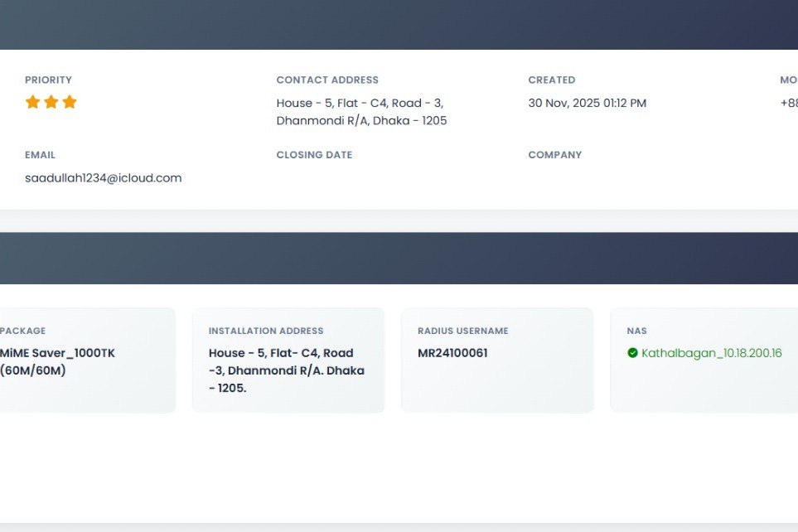
Task: Click the partially visible mobile number +88
Action: [x=788, y=104]
